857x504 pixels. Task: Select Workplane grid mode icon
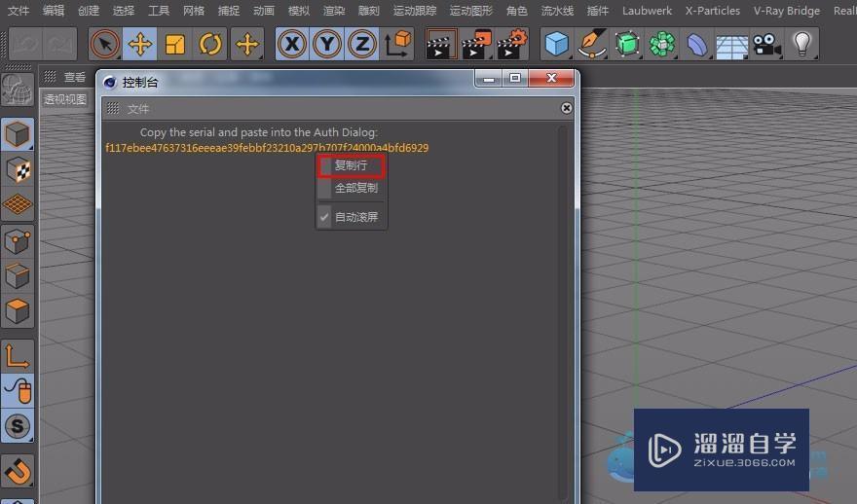pyautogui.click(x=17, y=204)
